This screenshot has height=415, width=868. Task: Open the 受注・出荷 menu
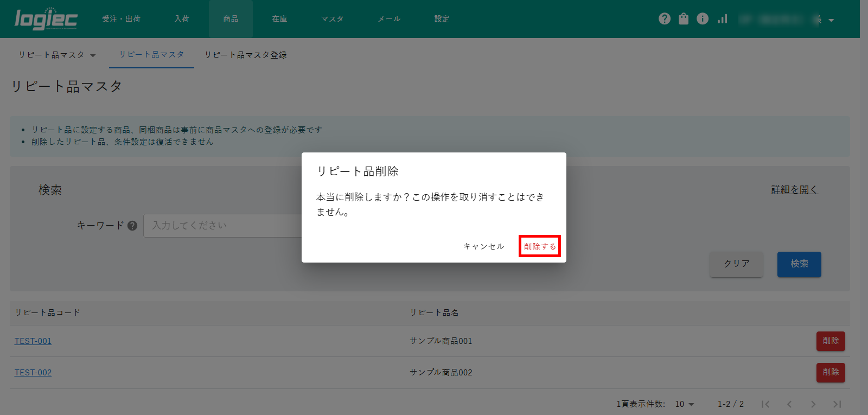tap(121, 19)
